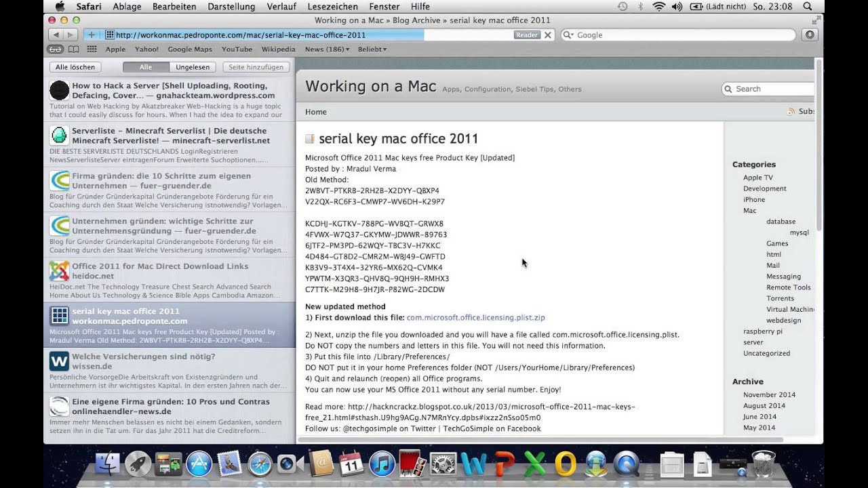Open the Wikipedia bookmark

tap(278, 49)
